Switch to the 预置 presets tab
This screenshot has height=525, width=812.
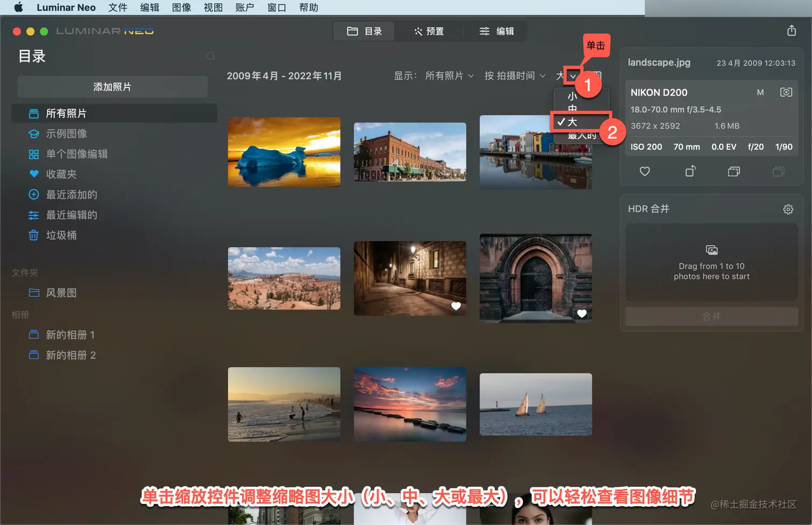[429, 31]
